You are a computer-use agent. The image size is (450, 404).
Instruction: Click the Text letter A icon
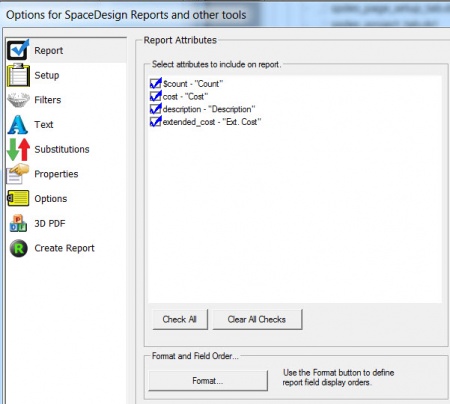click(18, 125)
